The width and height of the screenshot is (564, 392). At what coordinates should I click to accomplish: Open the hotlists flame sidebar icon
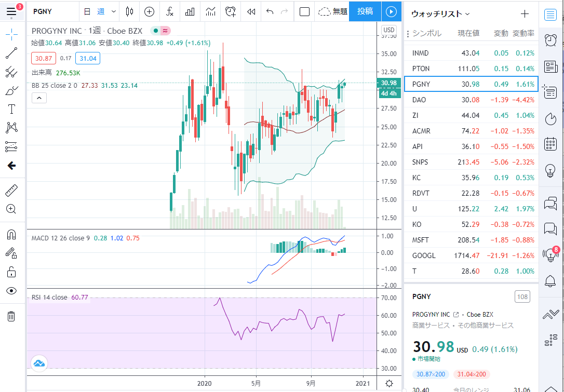point(550,119)
